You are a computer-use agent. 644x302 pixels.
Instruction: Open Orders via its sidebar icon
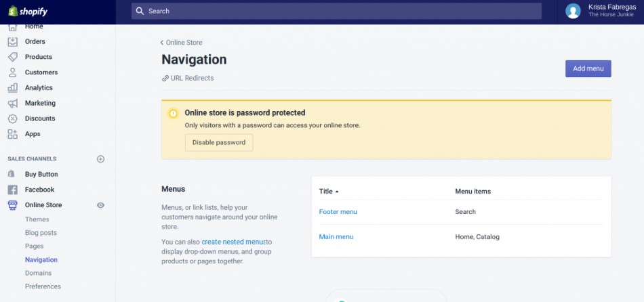point(12,41)
